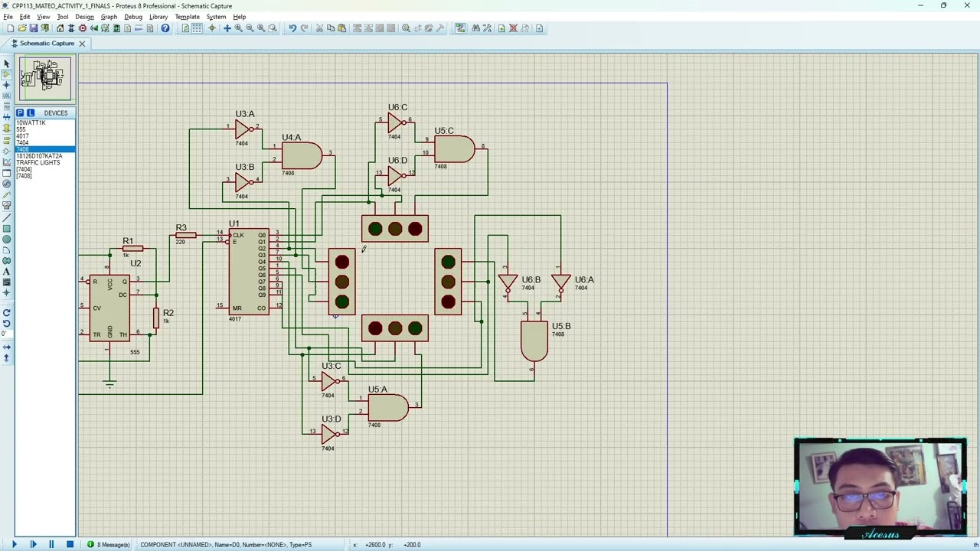Image resolution: width=980 pixels, height=551 pixels.
Task: Open the PCB Layout icon
Action: [x=83, y=28]
